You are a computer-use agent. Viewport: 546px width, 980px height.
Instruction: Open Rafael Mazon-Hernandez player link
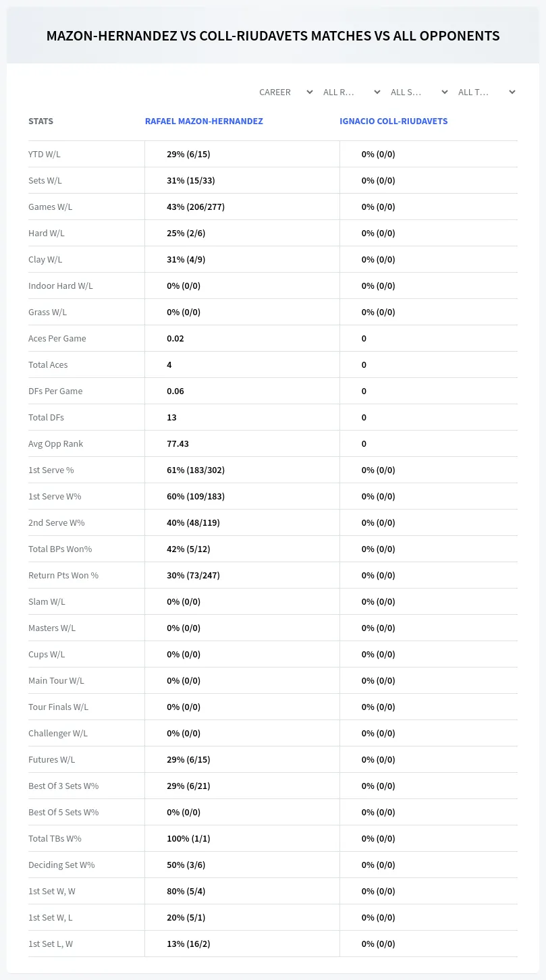204,121
